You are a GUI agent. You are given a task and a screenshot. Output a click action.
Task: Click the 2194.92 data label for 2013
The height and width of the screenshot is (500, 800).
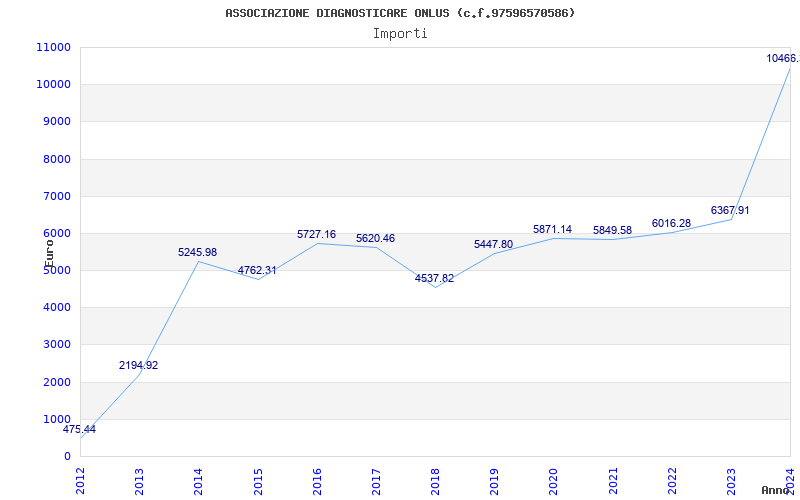138,366
